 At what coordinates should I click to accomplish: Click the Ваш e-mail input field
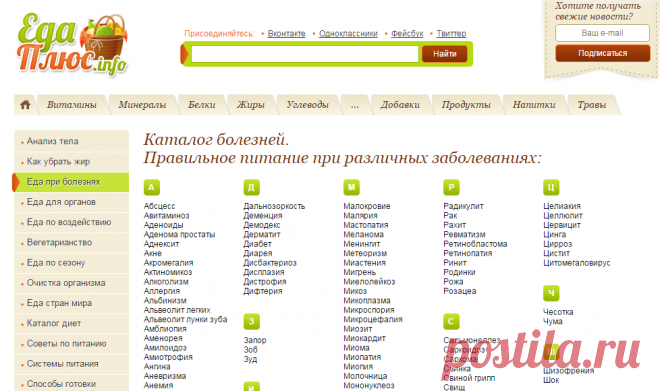click(x=602, y=33)
